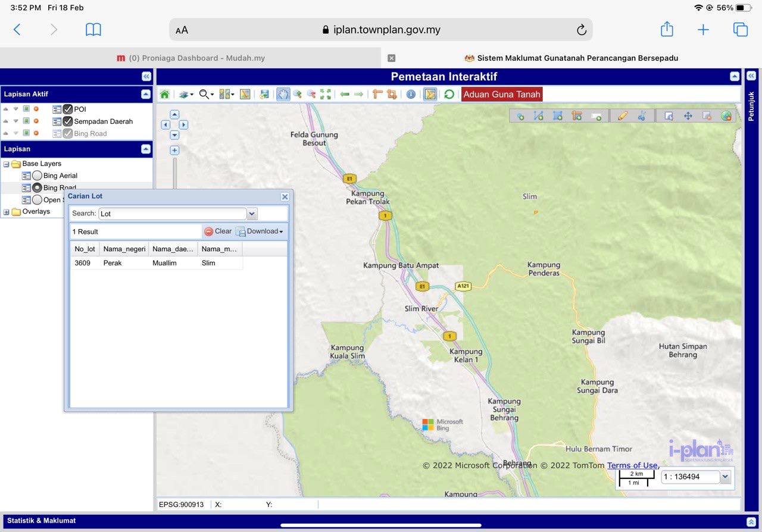Click the blue info identify tool
The width and height of the screenshot is (762, 532).
pyautogui.click(x=410, y=94)
